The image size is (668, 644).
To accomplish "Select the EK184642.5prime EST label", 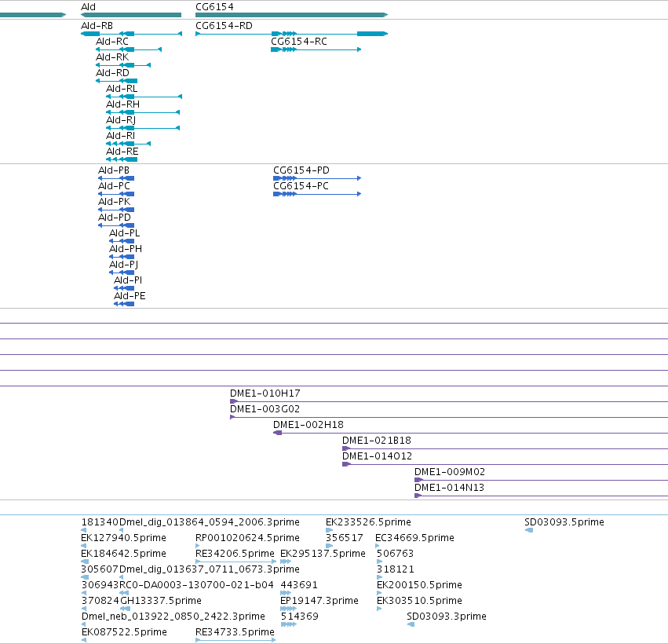I will coord(123,554).
